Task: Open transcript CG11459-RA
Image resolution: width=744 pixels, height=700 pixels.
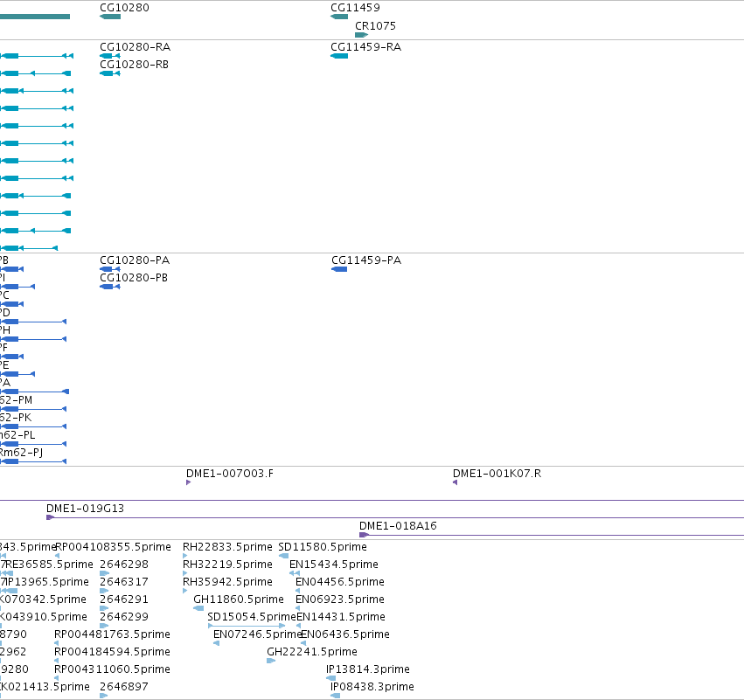Action: click(365, 47)
